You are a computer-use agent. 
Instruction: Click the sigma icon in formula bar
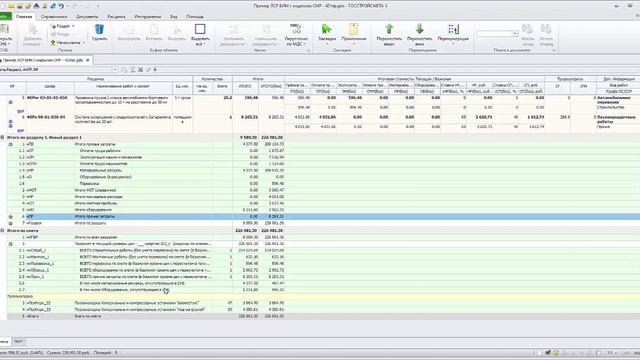pos(133,70)
